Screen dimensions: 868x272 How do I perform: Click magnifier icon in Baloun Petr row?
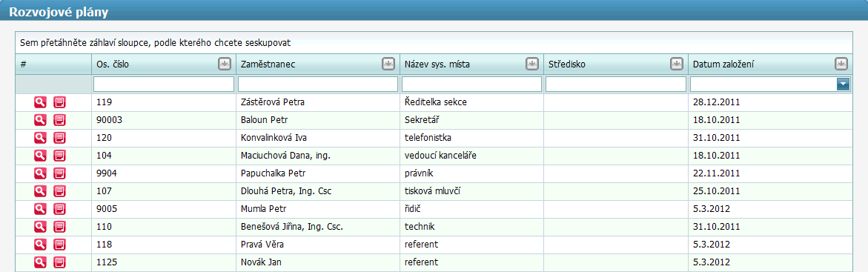point(40,120)
